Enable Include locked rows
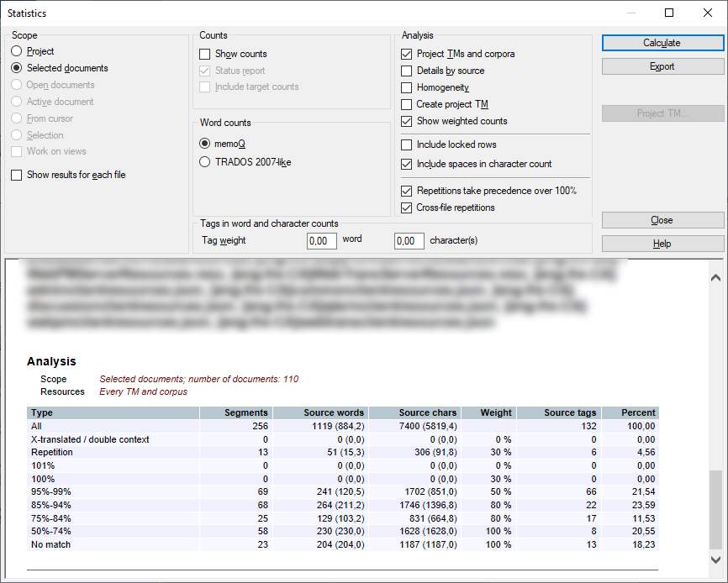This screenshot has height=583, width=728. [x=407, y=145]
